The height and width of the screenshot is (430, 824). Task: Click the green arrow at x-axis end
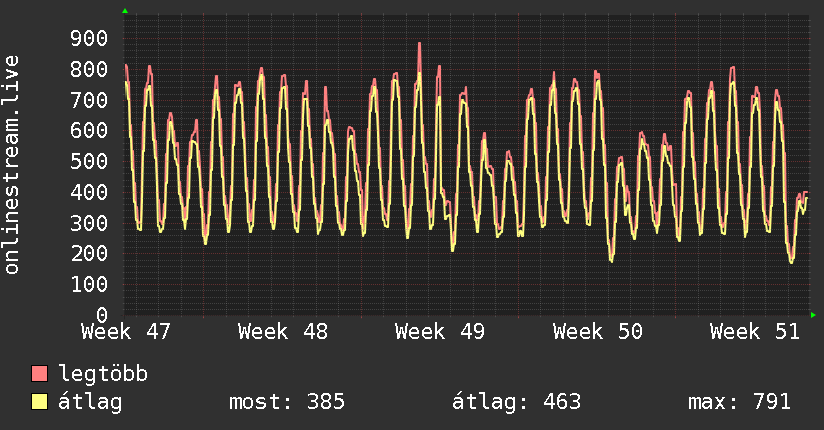(813, 315)
